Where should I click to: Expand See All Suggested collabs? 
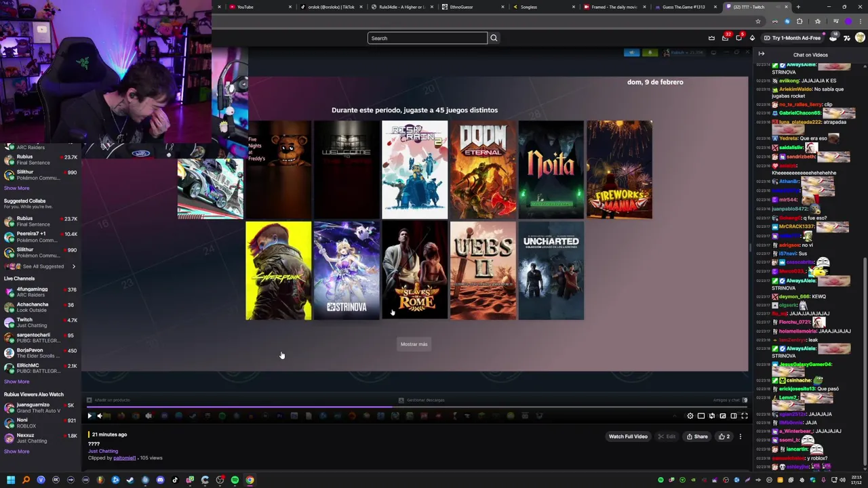click(41, 266)
